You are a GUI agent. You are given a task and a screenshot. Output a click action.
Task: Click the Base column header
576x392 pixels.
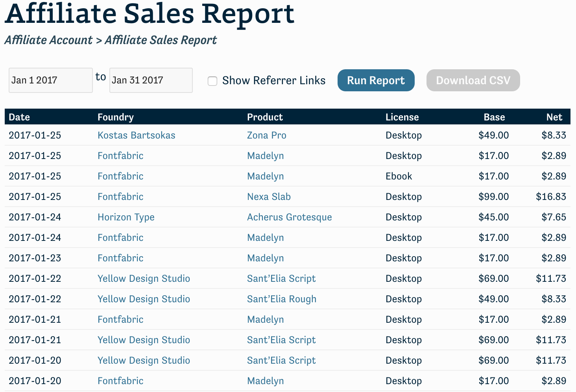pyautogui.click(x=494, y=117)
